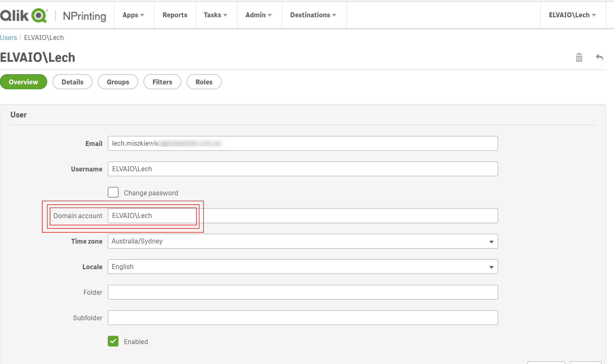Follow the Users breadcrumb link
The width and height of the screenshot is (614, 364).
click(8, 37)
